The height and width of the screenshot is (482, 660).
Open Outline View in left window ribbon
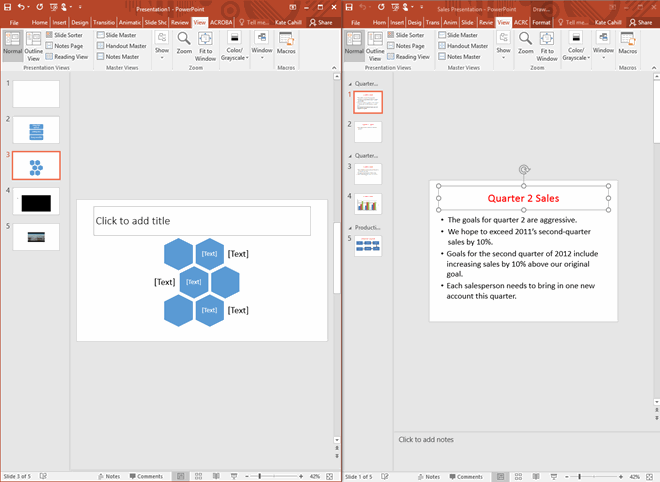33,46
